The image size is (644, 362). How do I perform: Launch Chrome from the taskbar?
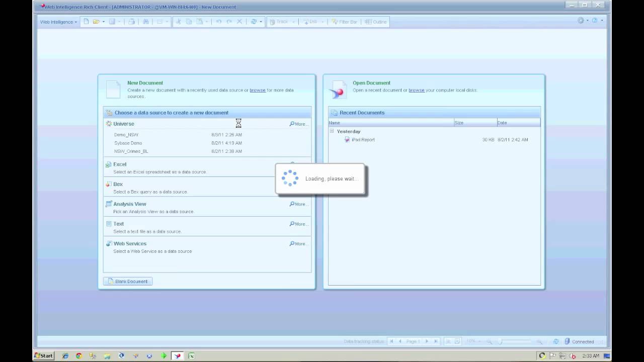[79, 355]
